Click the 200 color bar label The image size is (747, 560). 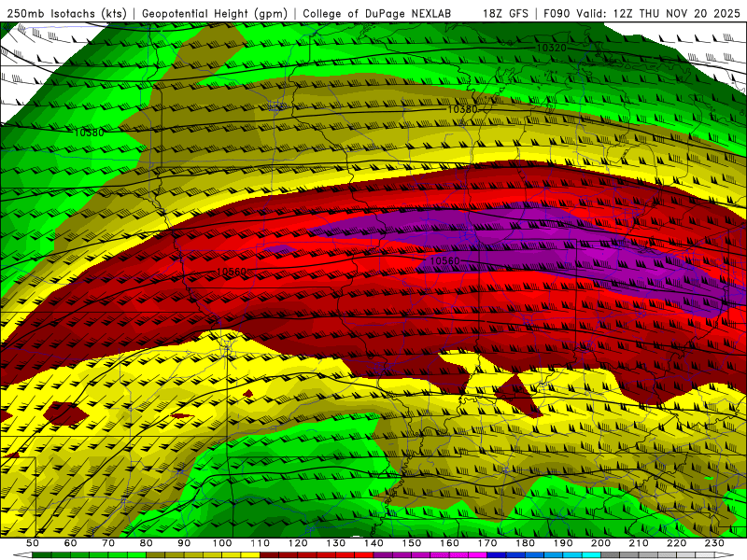(600, 543)
